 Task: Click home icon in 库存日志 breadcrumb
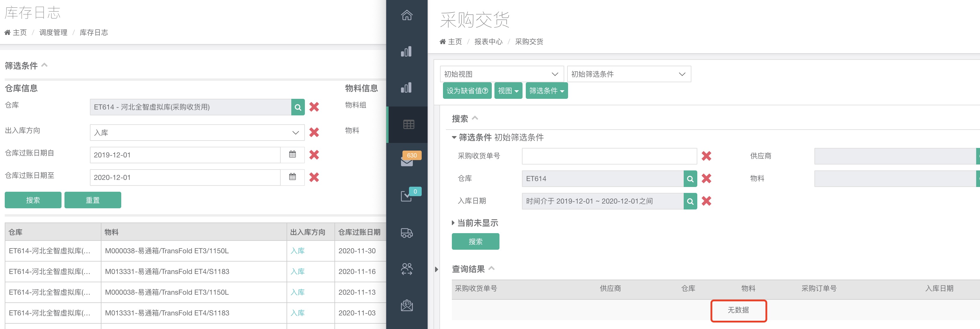[x=7, y=32]
